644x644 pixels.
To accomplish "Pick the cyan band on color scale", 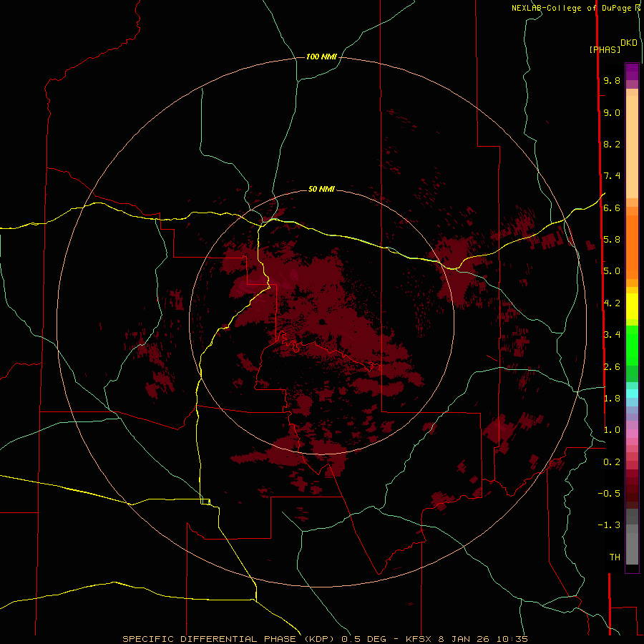I will click(632, 394).
